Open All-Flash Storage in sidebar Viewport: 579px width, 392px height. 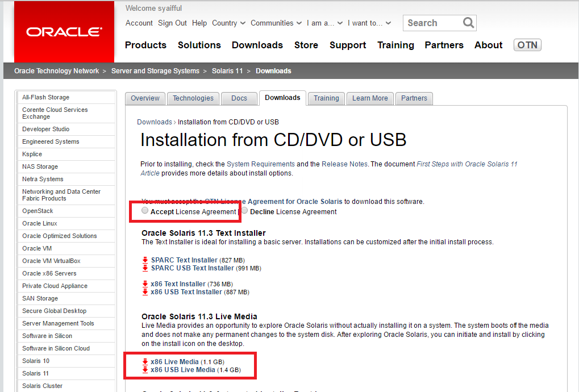(x=66, y=98)
